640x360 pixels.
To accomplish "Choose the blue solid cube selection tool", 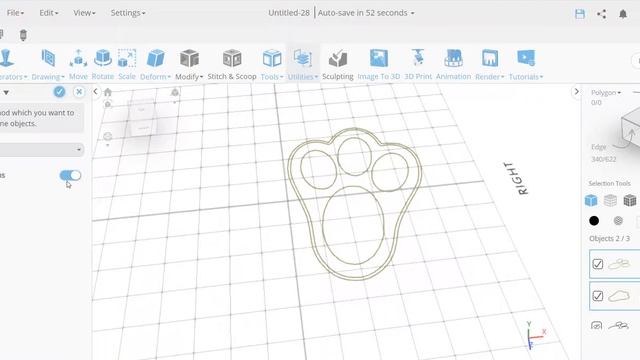I will coord(591,200).
